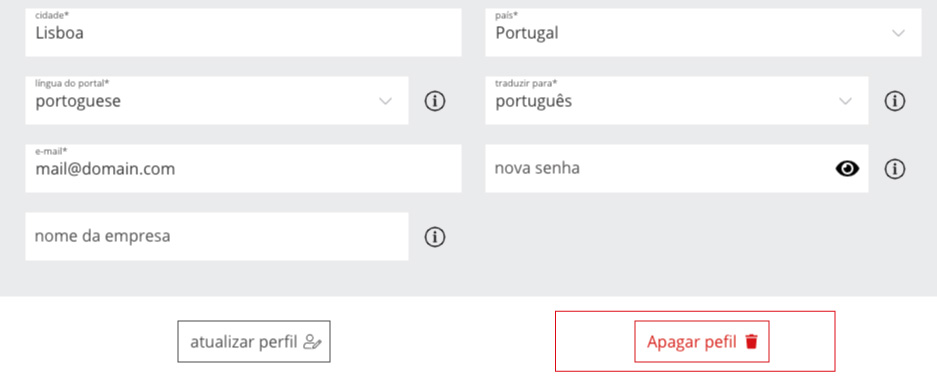Viewport: 937px width, 386px height.
Task: Click the trash icon in Apagar pefil
Action: [x=751, y=342]
